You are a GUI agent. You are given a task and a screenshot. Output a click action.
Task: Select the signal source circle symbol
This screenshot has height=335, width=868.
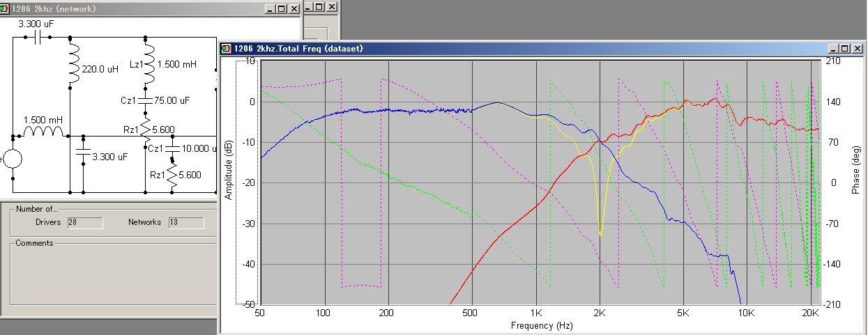[12, 159]
